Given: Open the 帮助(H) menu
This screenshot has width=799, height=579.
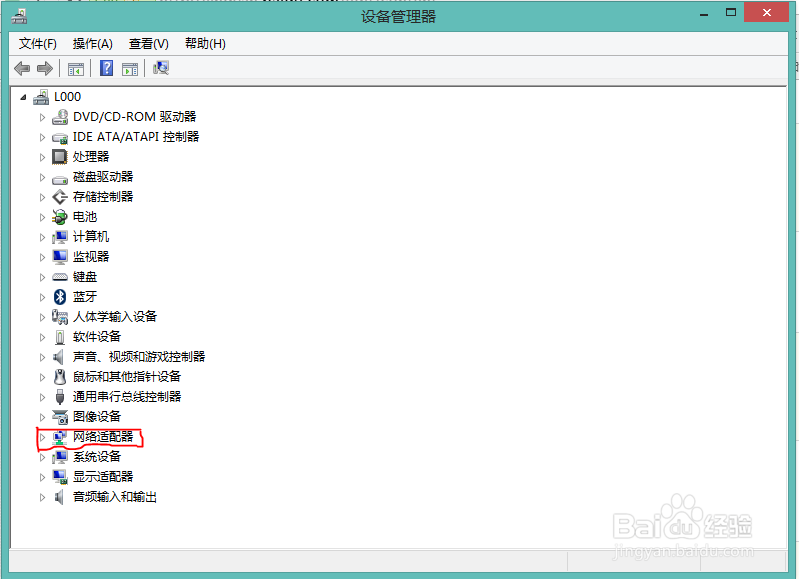Looking at the screenshot, I should coord(205,44).
